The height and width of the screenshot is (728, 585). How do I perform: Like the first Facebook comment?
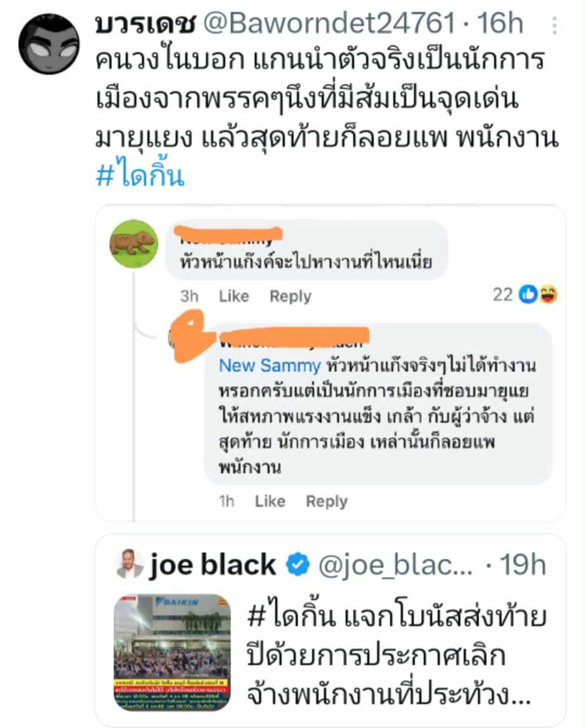tap(233, 296)
